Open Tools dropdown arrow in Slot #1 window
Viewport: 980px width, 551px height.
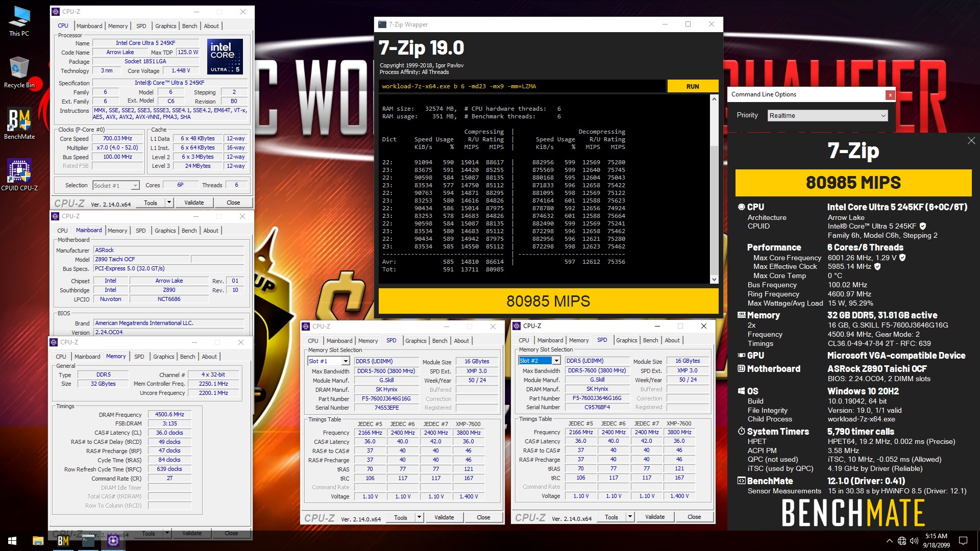(419, 517)
